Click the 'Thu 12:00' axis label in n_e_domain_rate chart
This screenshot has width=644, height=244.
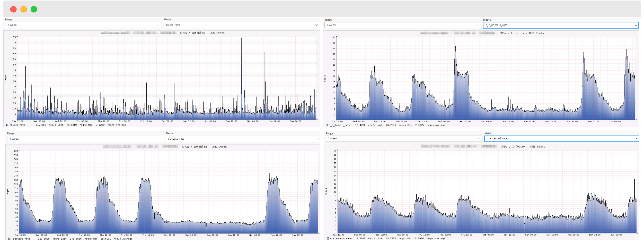point(423,122)
